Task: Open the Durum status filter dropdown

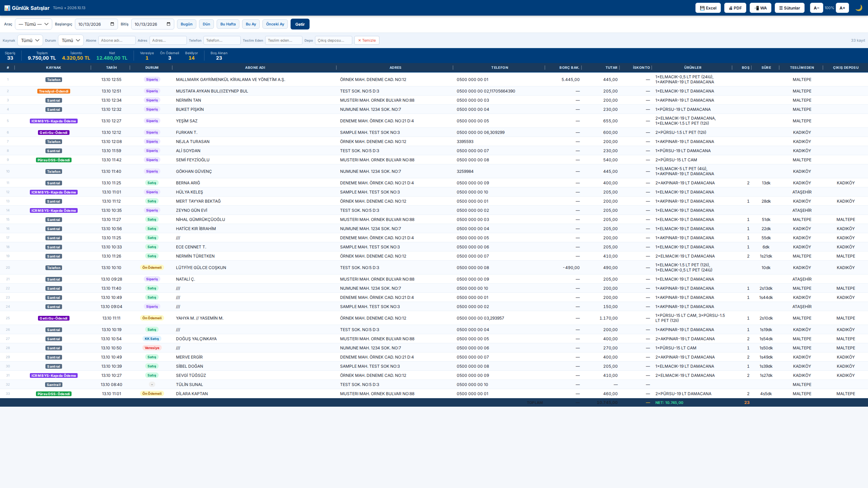Action: click(x=71, y=40)
